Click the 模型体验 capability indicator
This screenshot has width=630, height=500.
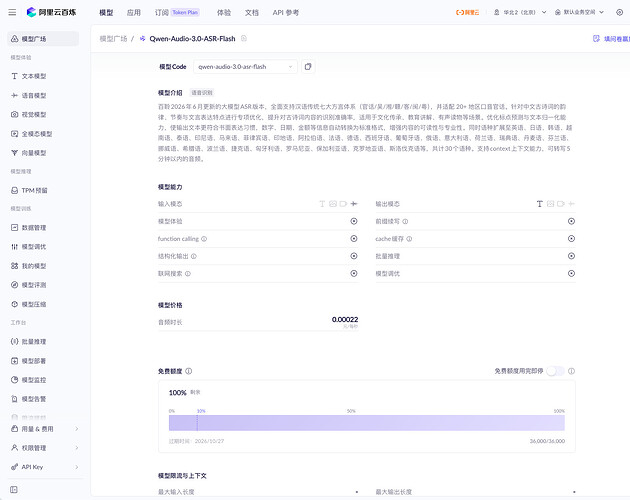(x=354, y=221)
